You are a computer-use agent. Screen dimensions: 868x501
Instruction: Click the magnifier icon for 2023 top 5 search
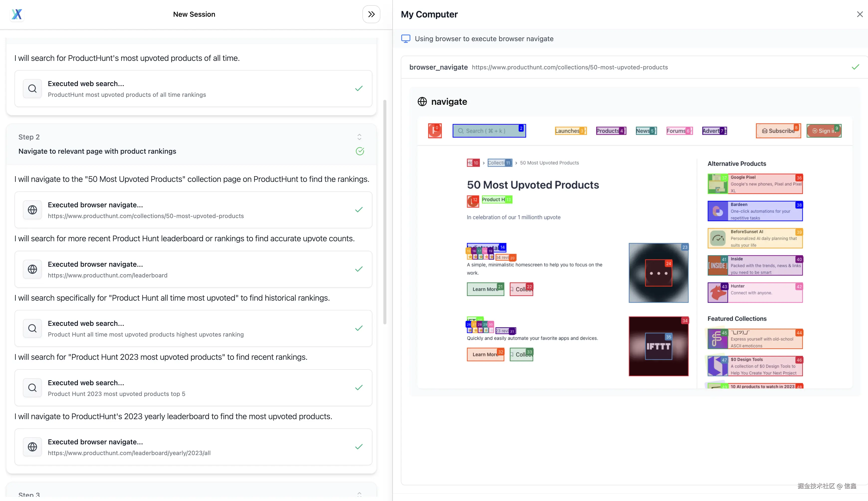(32, 388)
